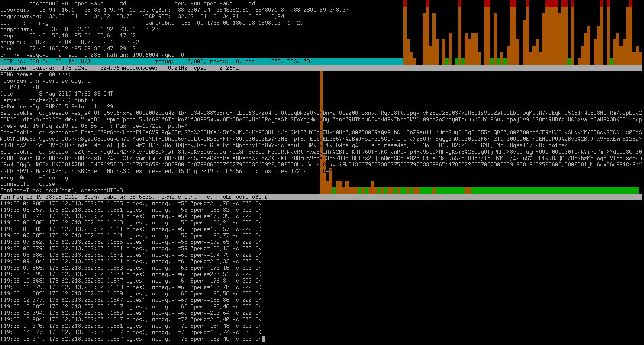
Task: Click the "запрос:" statistics row label
Action: 12,35
